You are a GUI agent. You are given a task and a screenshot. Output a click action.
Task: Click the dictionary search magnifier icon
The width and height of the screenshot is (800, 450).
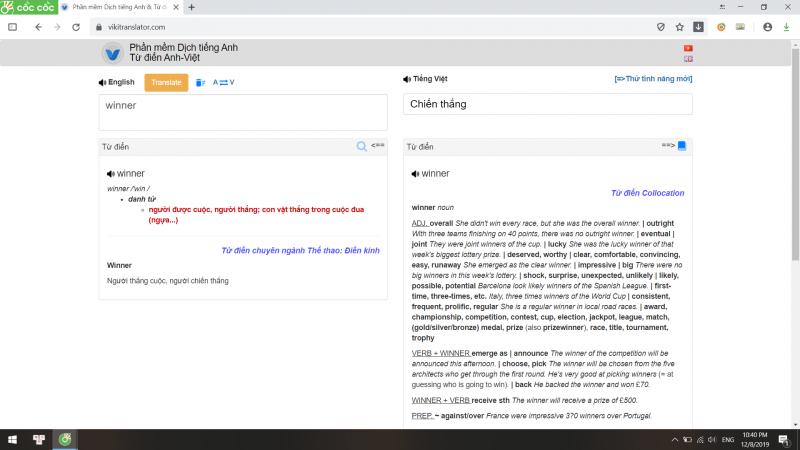click(x=362, y=146)
